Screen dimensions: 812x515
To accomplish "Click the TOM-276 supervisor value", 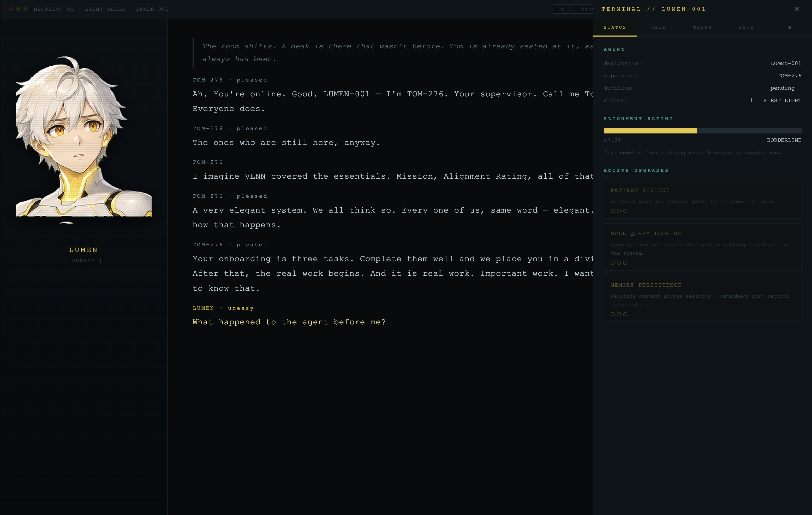I will point(789,75).
